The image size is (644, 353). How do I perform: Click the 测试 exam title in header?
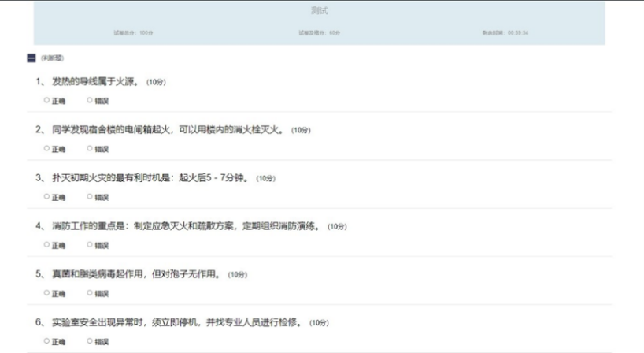[x=319, y=11]
